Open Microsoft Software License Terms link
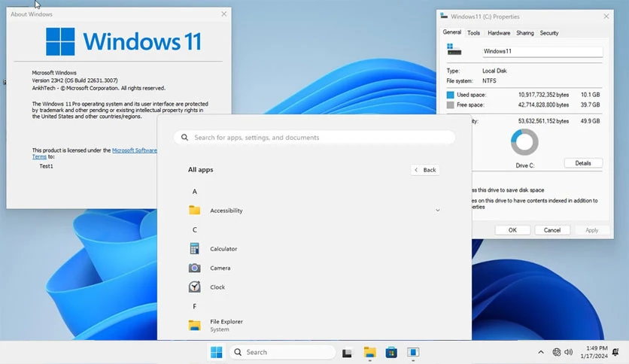 135,150
